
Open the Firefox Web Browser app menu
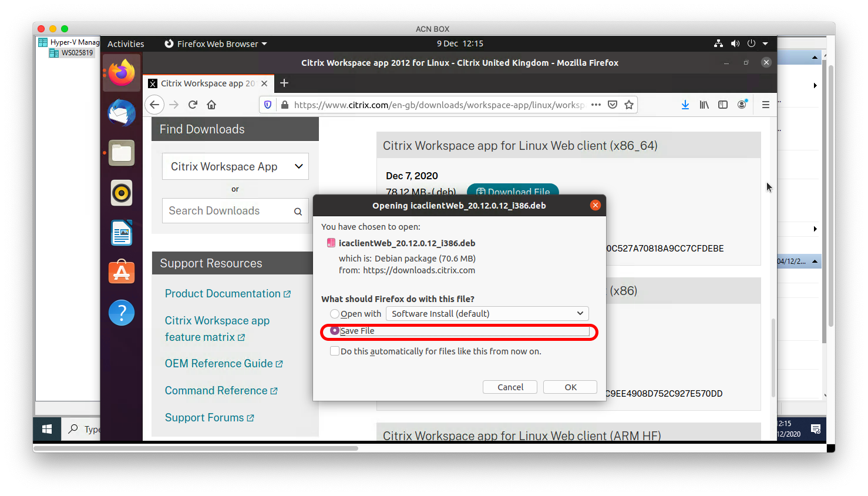point(216,43)
